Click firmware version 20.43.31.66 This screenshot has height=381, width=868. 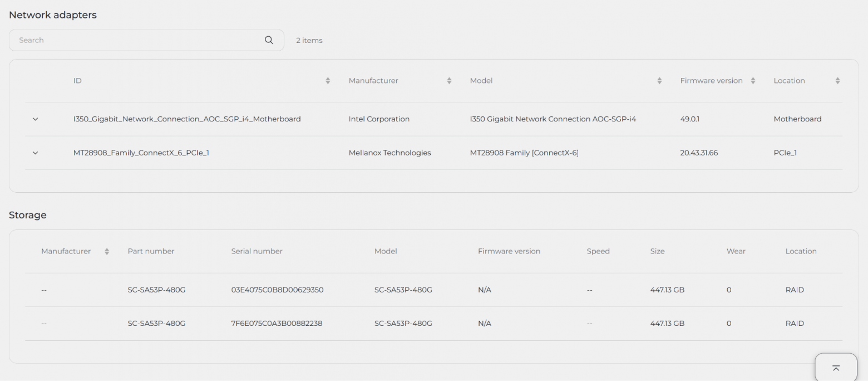699,153
